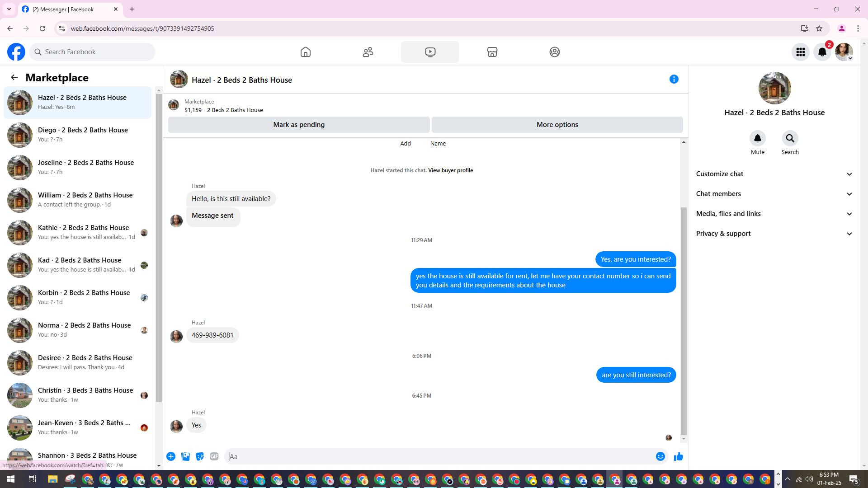
Task: Click the chat list vertical scrollbar
Action: coord(159,249)
